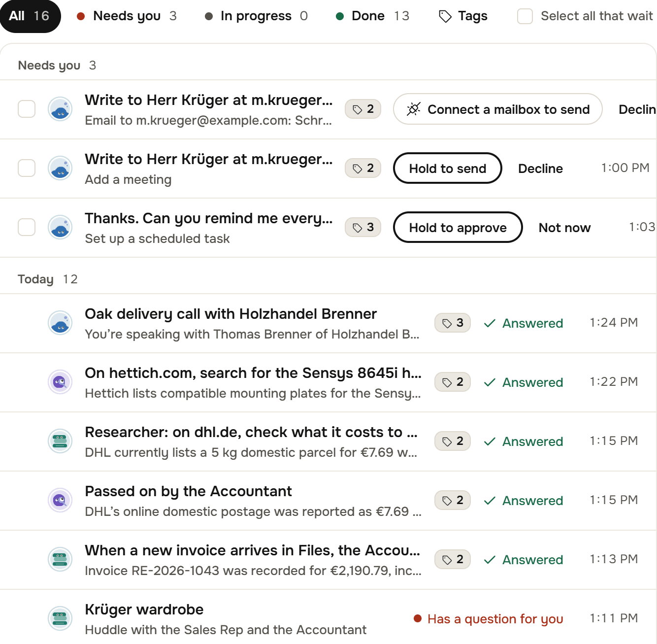Open tag badge on 'Passed on by the Accountant'
Image resolution: width=657 pixels, height=644 pixels.
453,500
